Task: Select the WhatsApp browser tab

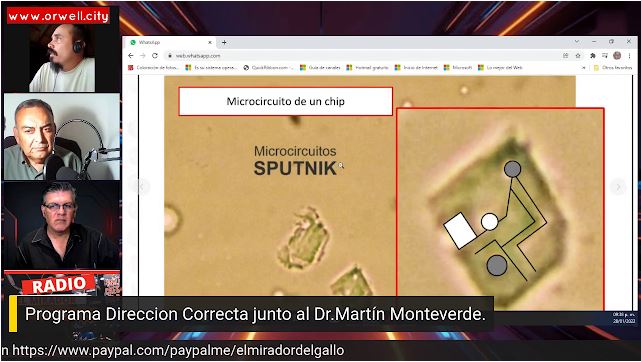Action: 170,42
